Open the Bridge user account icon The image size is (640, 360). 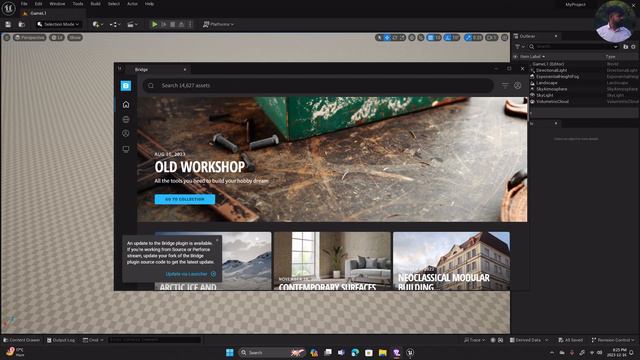coord(518,85)
